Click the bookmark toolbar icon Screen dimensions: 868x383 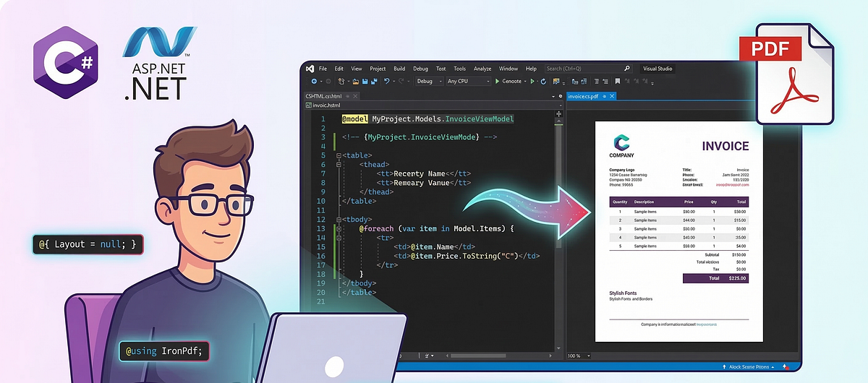coord(617,81)
